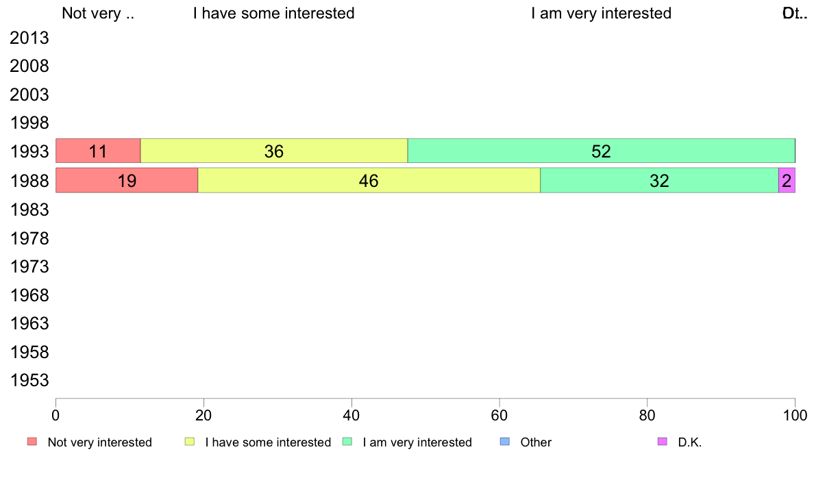Click the green I am very interested legend swatch
Screen dimensions: 814x504
[x=347, y=442]
